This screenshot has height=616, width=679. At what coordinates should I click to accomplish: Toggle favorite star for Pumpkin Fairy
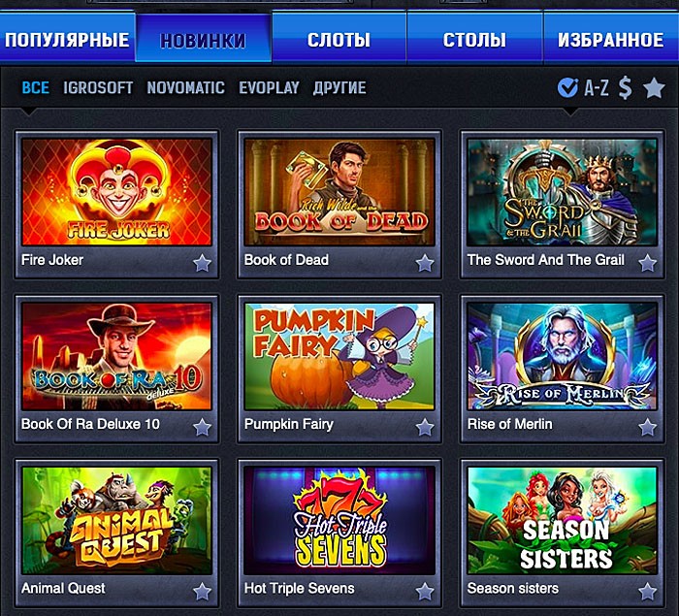tap(425, 427)
